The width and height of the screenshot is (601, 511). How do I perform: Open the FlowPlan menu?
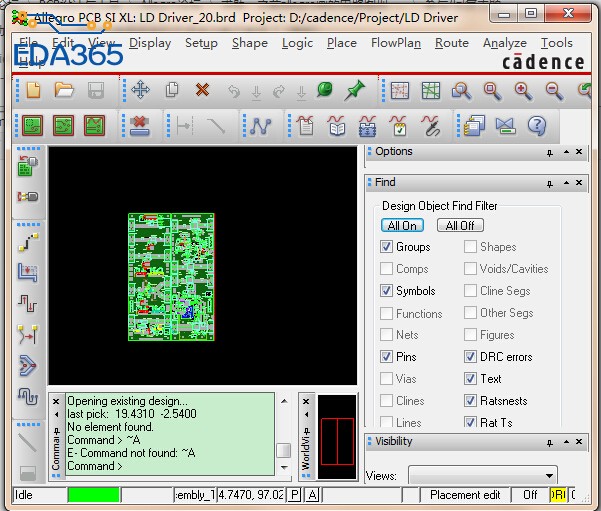[x=396, y=43]
